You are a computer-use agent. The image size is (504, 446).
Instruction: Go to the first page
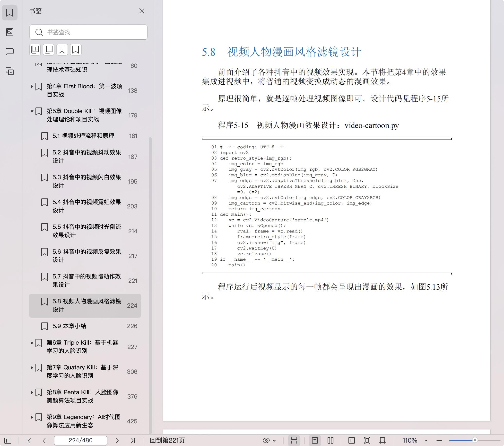point(29,440)
